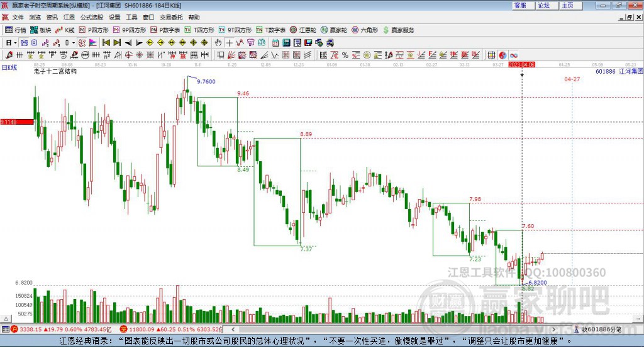
Task: Toggle the infinity symbol icon
Action: click(513, 55)
